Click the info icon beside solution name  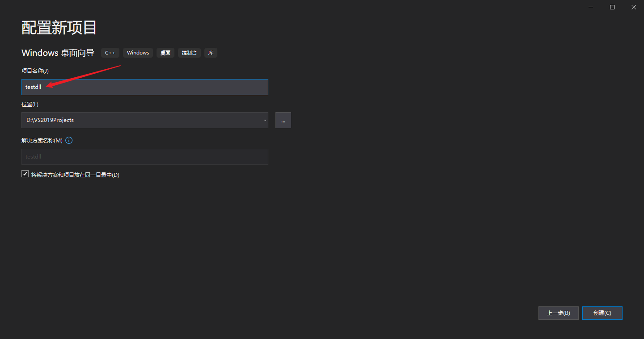point(69,140)
